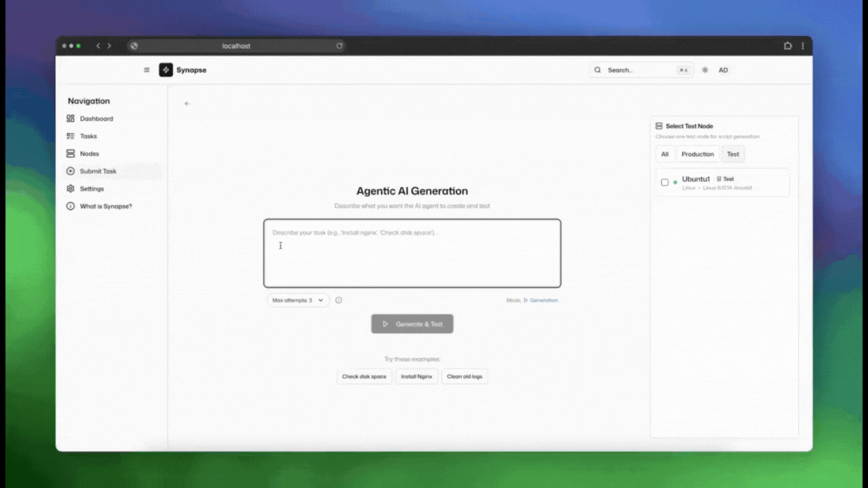Click the browser extensions puzzle icon
This screenshot has width=868, height=488.
click(x=787, y=46)
